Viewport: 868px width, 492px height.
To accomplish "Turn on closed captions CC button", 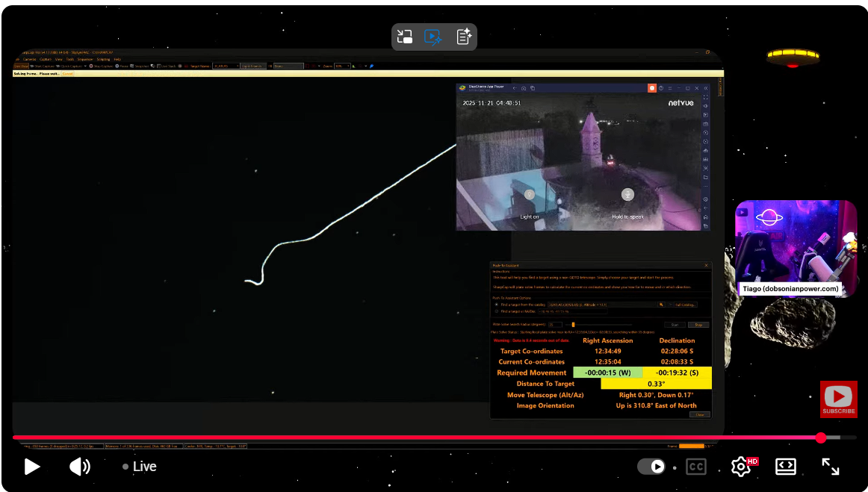I will (696, 467).
